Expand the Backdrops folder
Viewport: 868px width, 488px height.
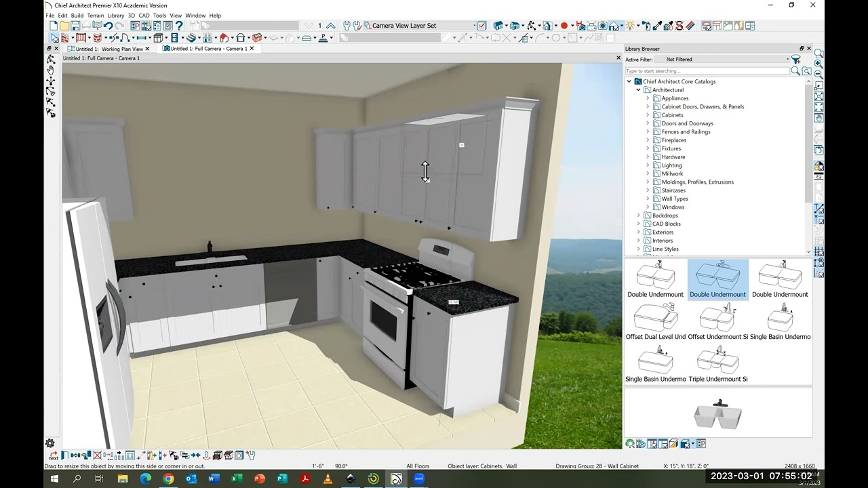coord(638,216)
